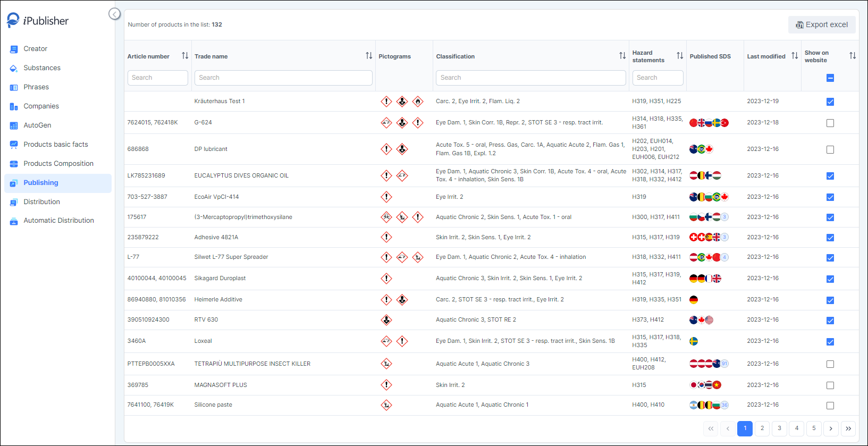The height and width of the screenshot is (446, 868).
Task: Click the iPublisher logo
Action: click(x=38, y=21)
